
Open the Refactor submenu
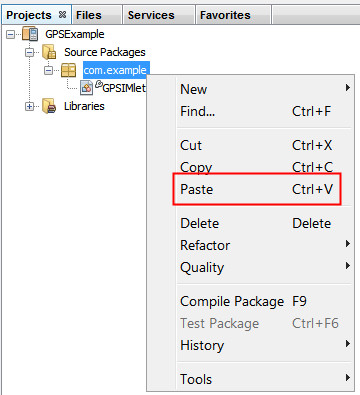(265, 245)
